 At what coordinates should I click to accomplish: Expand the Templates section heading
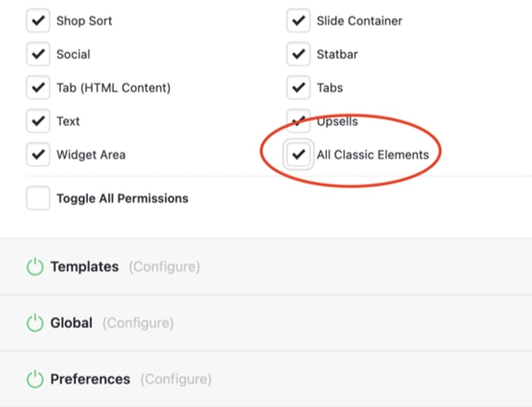[x=85, y=267]
